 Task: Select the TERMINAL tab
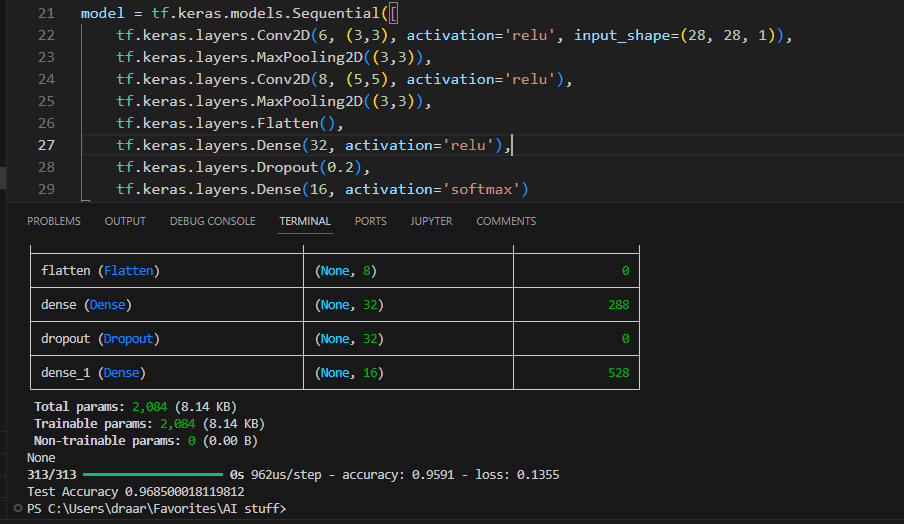tap(305, 221)
